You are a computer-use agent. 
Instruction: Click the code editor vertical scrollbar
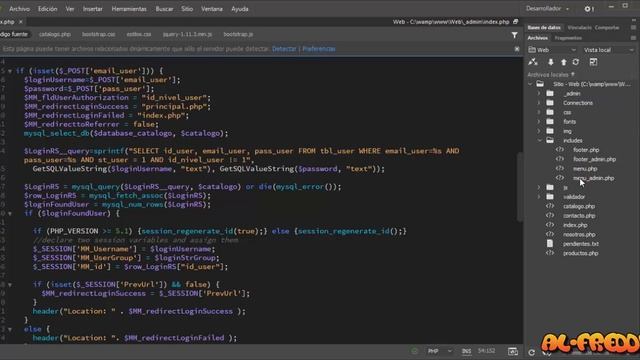point(520,187)
